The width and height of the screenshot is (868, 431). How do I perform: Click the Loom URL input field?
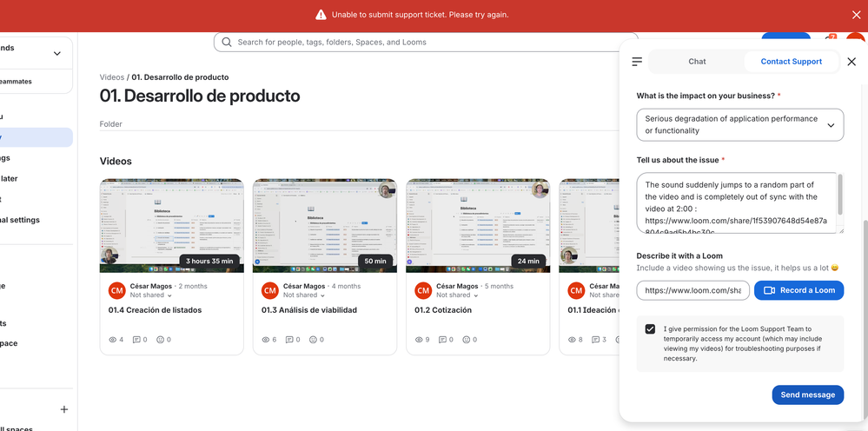pyautogui.click(x=693, y=290)
